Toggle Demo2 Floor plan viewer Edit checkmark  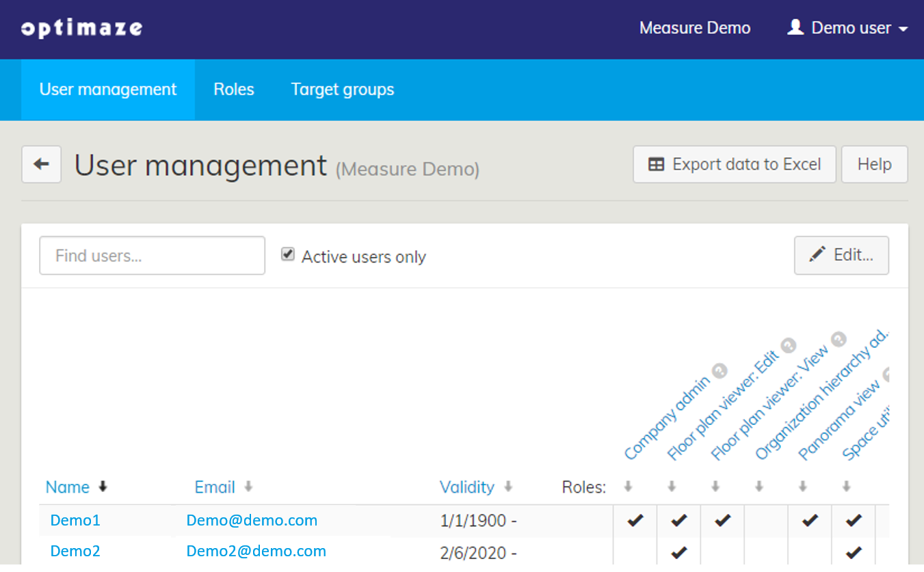[x=678, y=551]
